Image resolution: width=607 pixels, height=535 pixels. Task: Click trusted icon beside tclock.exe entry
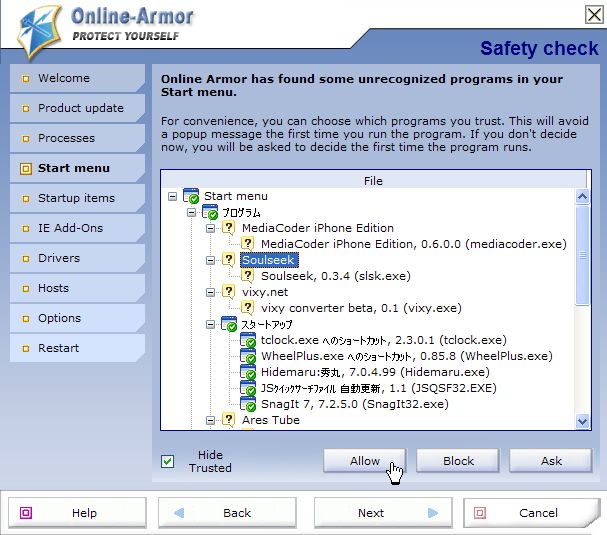248,340
